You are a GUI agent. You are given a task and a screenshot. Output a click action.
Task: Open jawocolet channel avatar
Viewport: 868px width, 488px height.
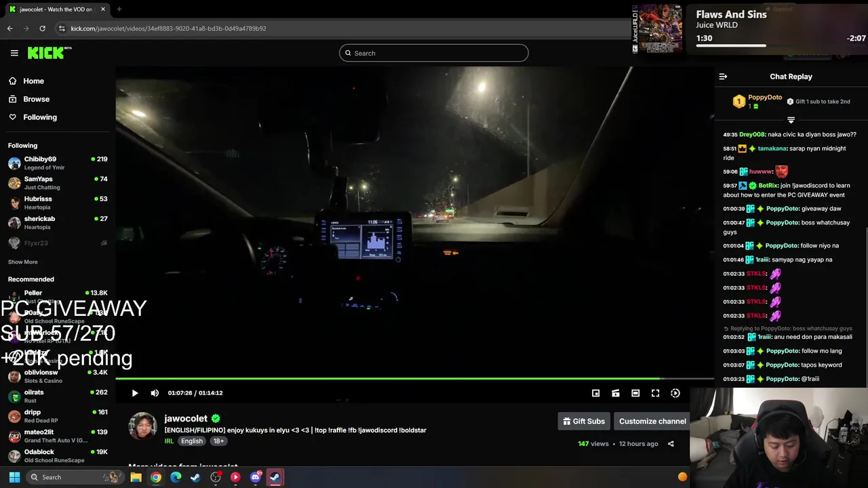[142, 426]
